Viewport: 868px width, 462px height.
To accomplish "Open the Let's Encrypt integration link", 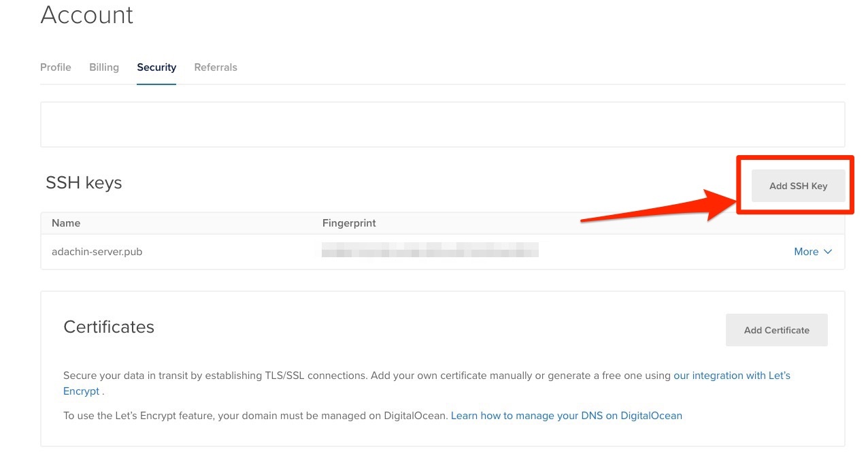I will click(731, 376).
